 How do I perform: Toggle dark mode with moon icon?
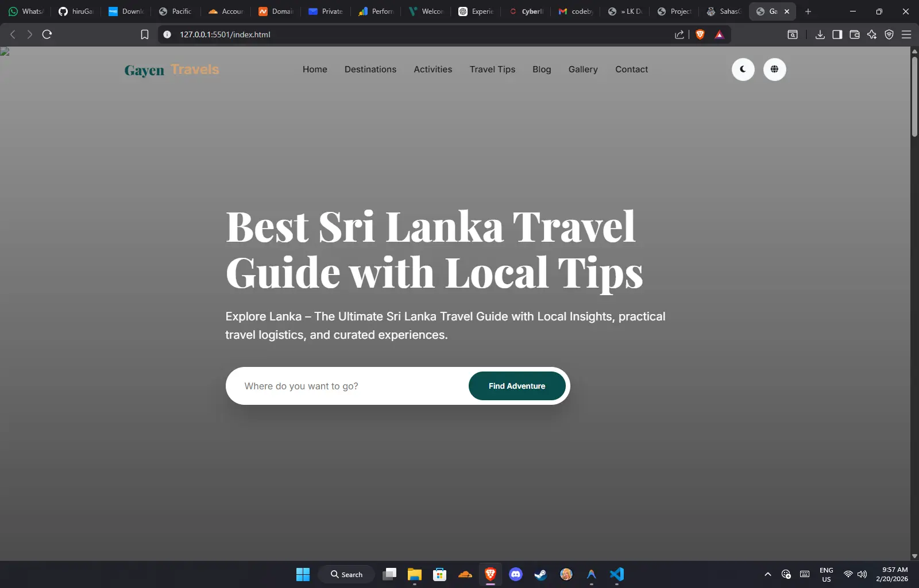743,69
